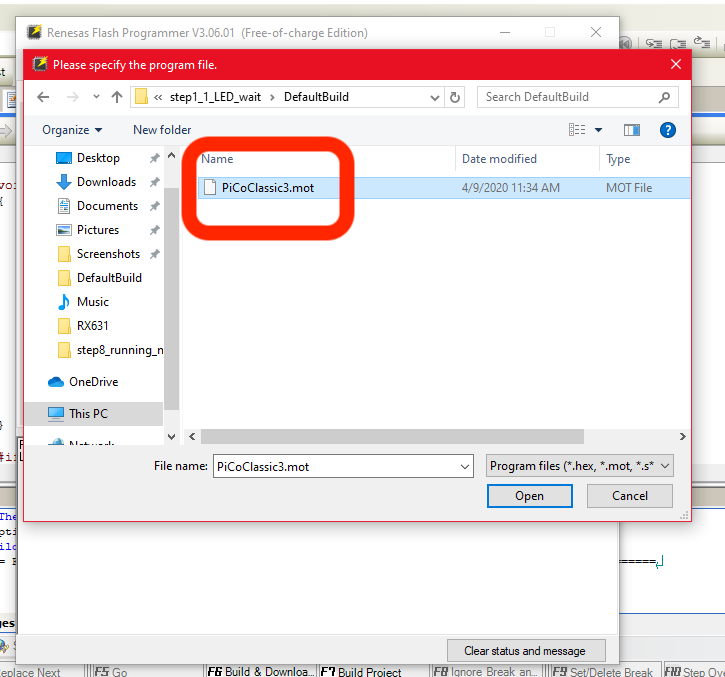Click F8 Ignore Break in IDE
The height and width of the screenshot is (677, 725).
click(x=486, y=672)
